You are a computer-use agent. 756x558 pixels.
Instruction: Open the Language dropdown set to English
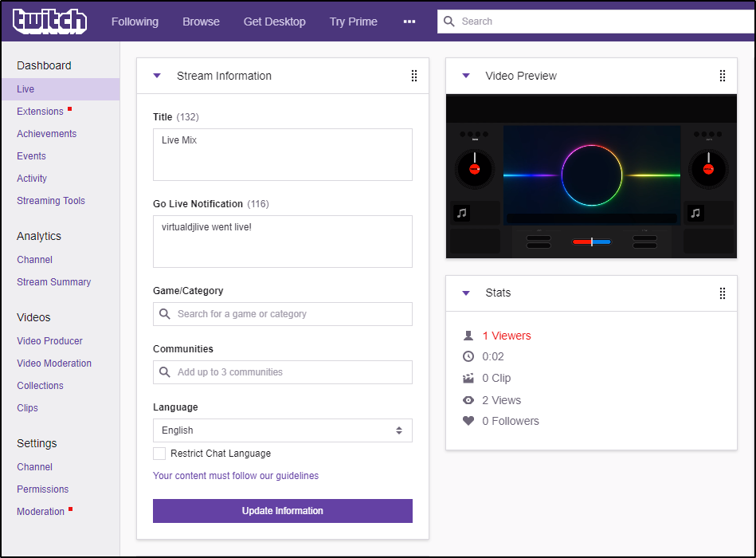[x=283, y=430]
